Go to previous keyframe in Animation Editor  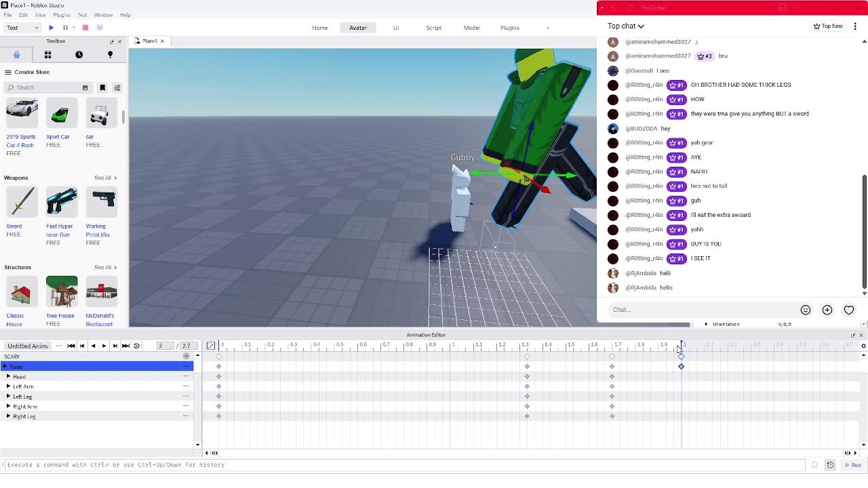click(x=82, y=346)
